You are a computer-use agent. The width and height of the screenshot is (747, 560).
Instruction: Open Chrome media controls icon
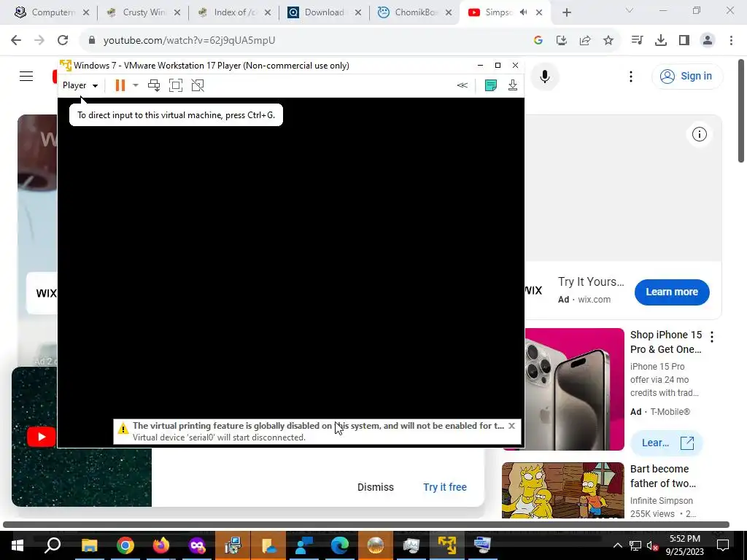coord(637,41)
